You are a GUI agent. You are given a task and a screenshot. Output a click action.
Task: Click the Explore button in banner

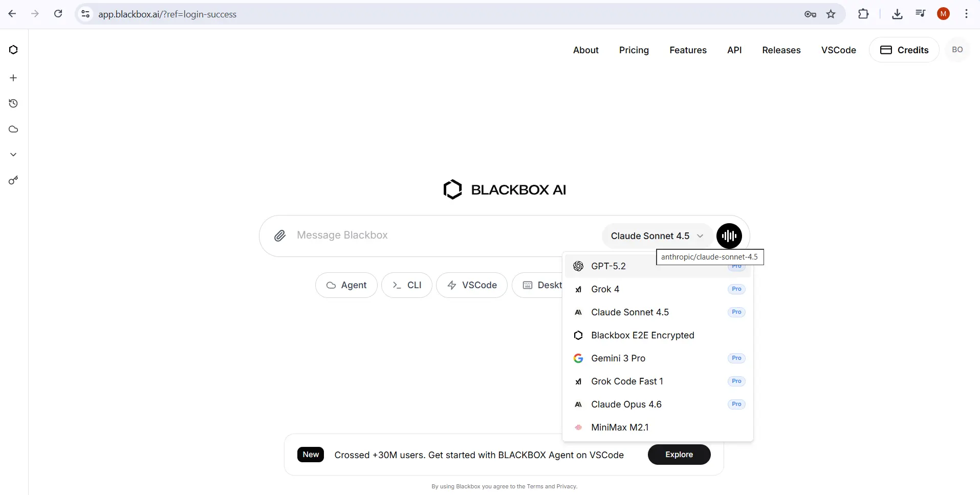pos(679,455)
